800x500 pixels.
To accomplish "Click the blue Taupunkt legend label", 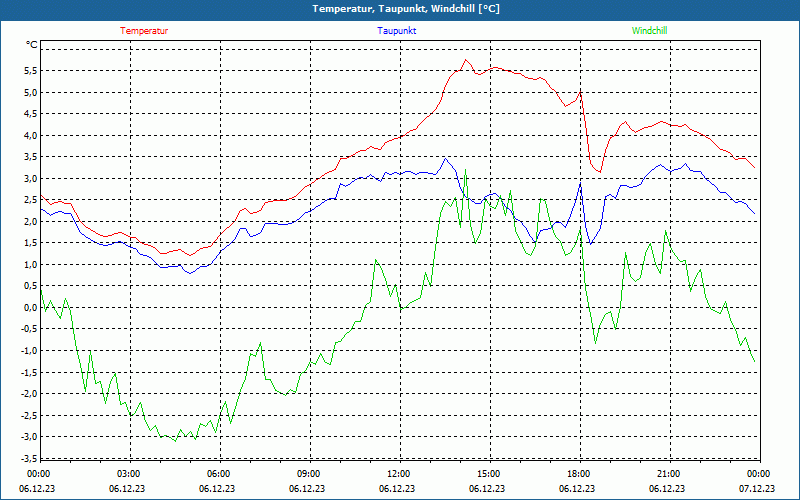I will tap(396, 31).
